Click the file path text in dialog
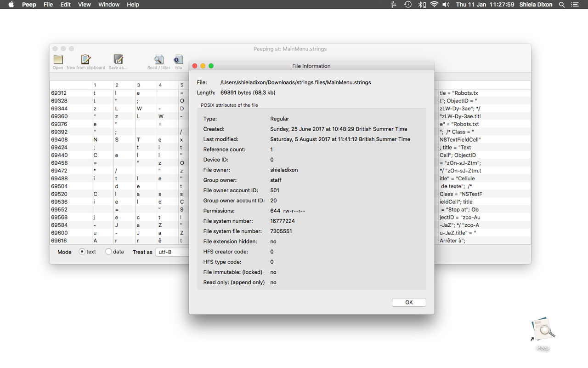The width and height of the screenshot is (588, 368). [x=296, y=82]
